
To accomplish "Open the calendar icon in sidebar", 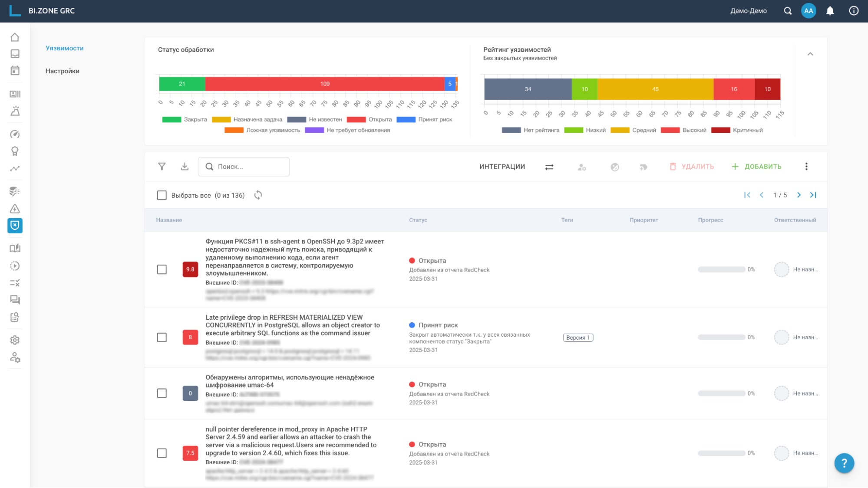I will pyautogui.click(x=15, y=71).
